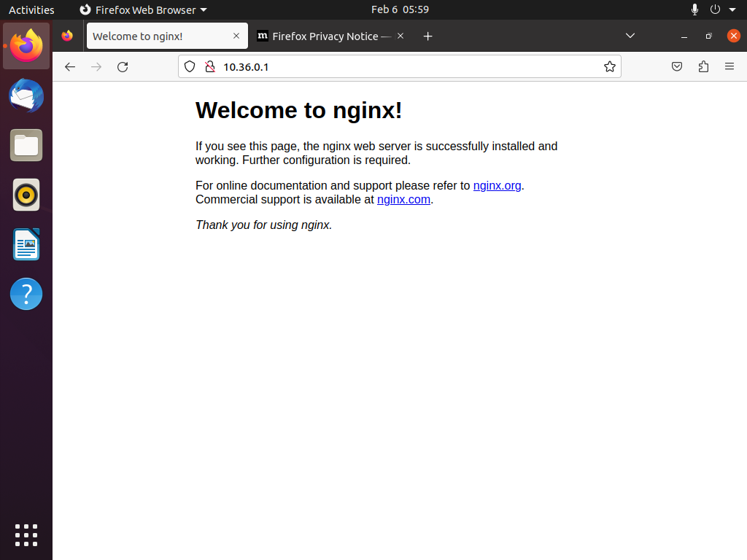Expand the list all tabs chevron
The height and width of the screenshot is (560, 747).
point(630,36)
